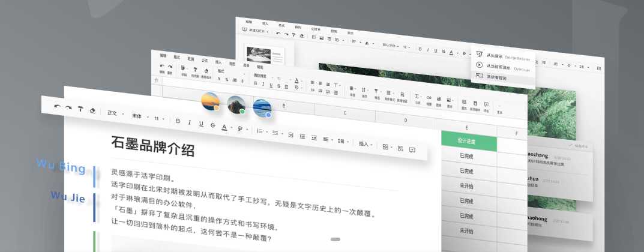Image resolution: width=644 pixels, height=252 pixels.
Task: Open 视图 menu in the spreadsheet window
Action: [x=232, y=64]
